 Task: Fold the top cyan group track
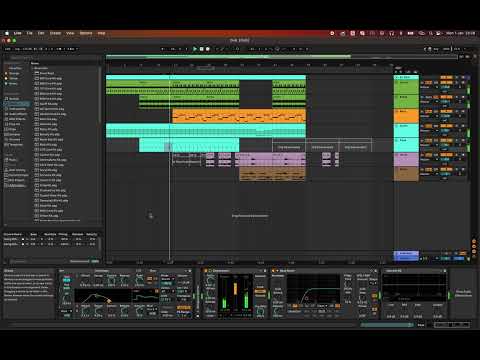[x=397, y=77]
